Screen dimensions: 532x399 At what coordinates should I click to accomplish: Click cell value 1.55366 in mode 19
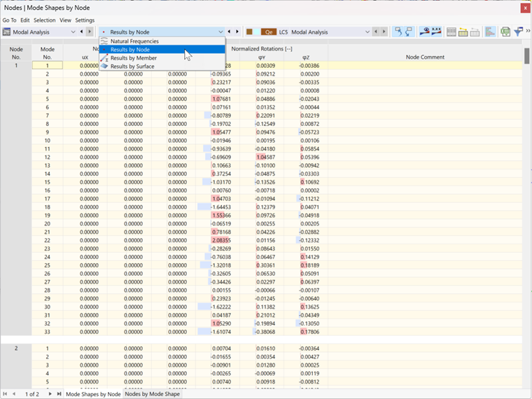click(218, 216)
